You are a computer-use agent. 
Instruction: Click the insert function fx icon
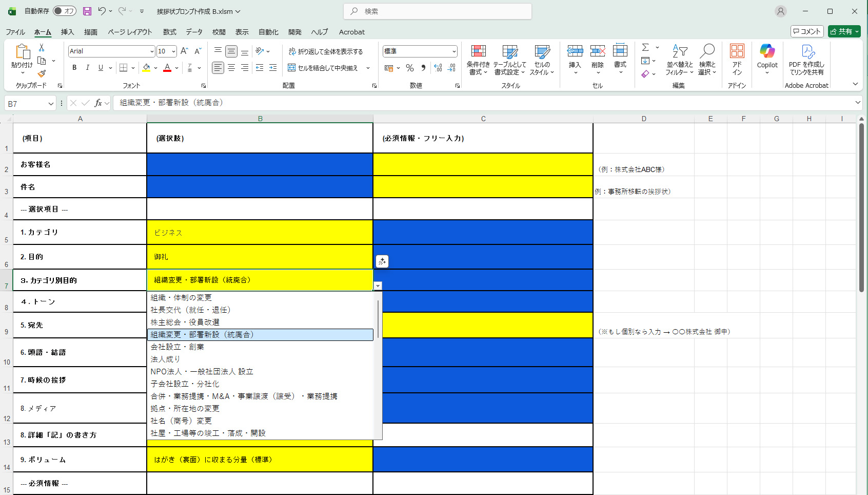(98, 103)
